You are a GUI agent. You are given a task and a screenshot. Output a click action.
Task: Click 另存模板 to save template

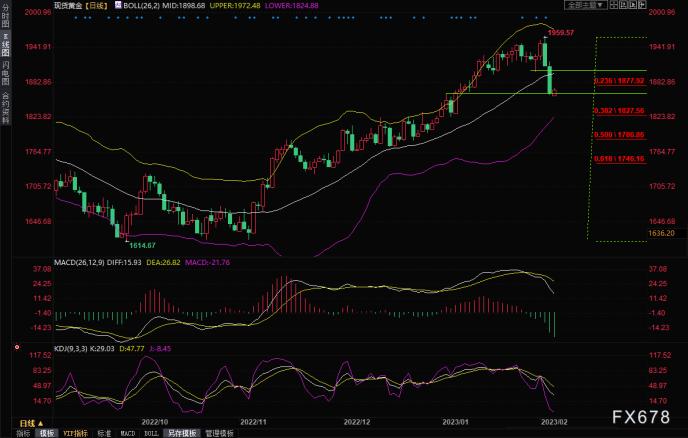point(182,434)
